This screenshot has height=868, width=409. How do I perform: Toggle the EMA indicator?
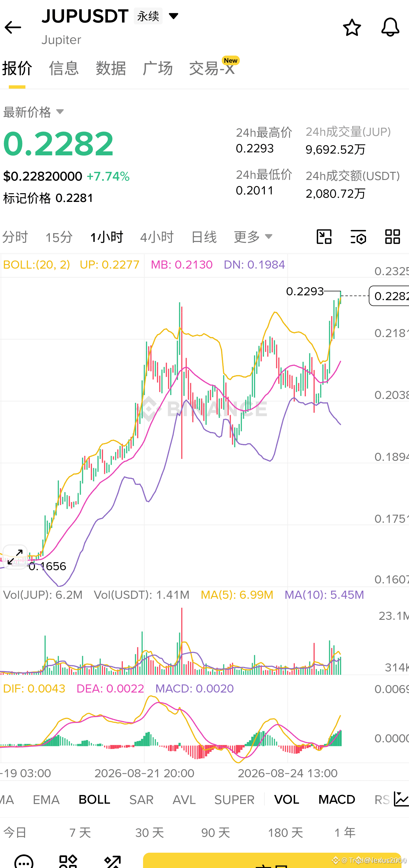coord(46,799)
